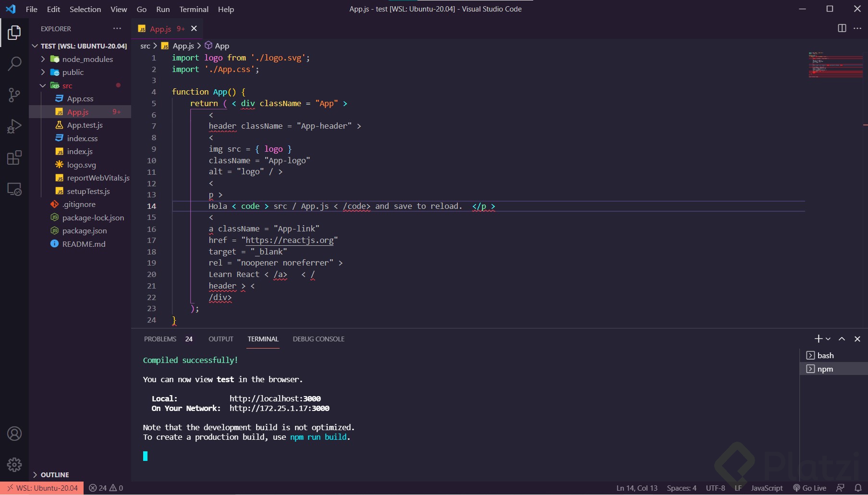Screen dimensions: 868x495
Task: Open the Selection menu
Action: [85, 9]
